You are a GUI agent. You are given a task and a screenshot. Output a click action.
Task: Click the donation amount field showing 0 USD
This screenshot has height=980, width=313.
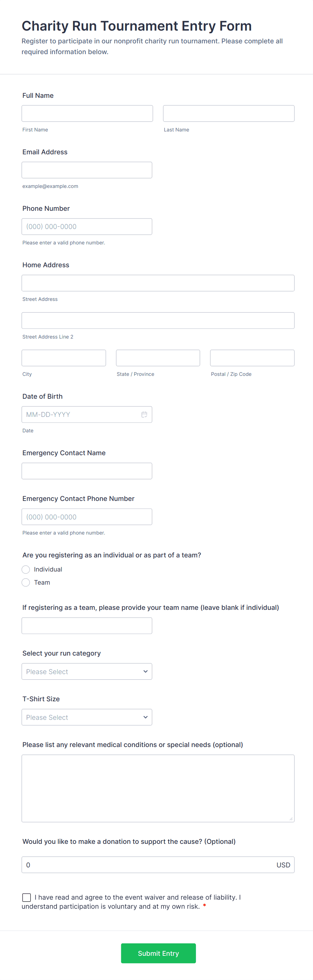[x=152, y=865]
